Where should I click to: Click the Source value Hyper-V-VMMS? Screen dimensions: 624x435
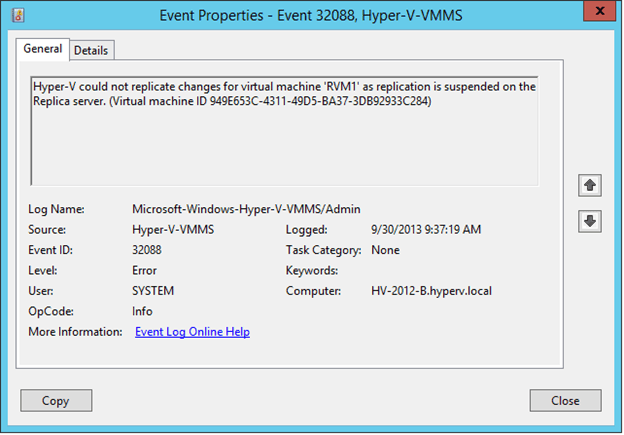(173, 229)
